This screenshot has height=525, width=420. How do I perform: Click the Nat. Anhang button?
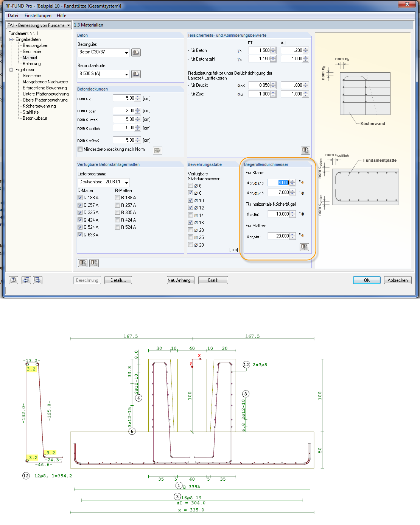180,280
